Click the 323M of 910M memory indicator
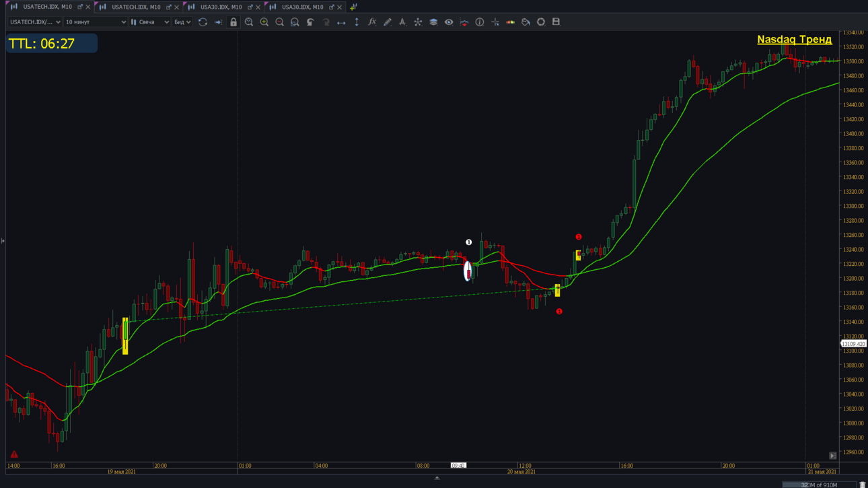The height and width of the screenshot is (488, 868). [819, 485]
